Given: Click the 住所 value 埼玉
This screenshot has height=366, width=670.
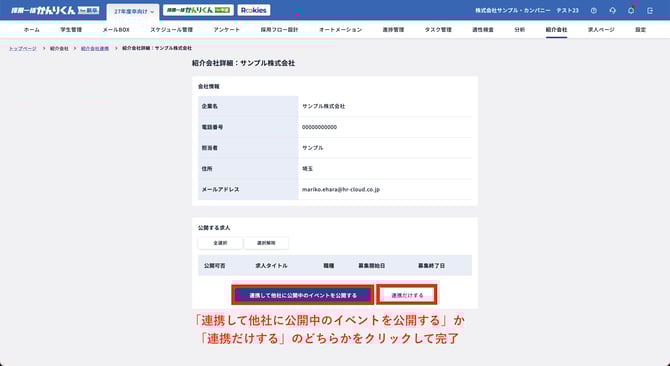Looking at the screenshot, I should (x=307, y=169).
